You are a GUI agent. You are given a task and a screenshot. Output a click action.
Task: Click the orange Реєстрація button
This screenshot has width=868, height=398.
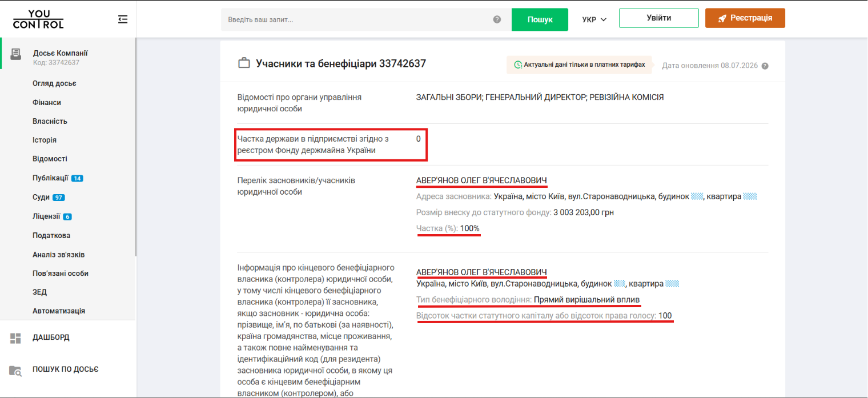click(745, 18)
